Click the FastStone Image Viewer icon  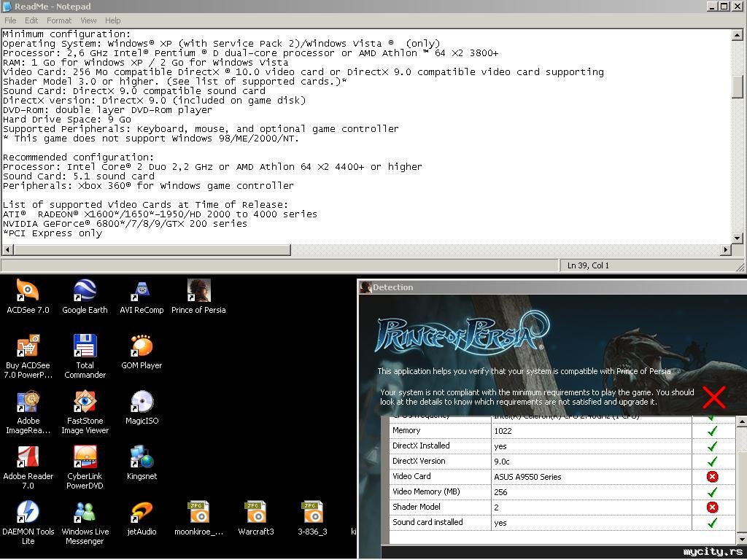[85, 401]
